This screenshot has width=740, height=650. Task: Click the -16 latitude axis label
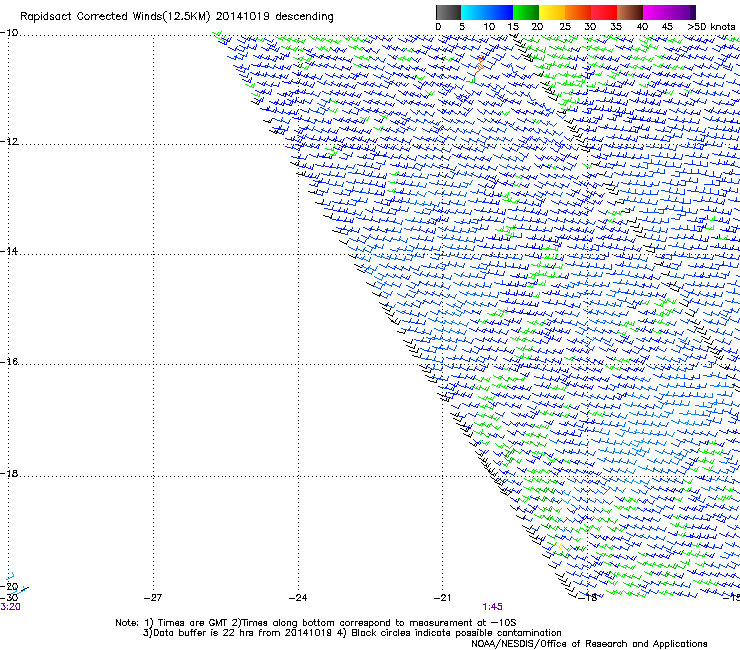coord(9,362)
